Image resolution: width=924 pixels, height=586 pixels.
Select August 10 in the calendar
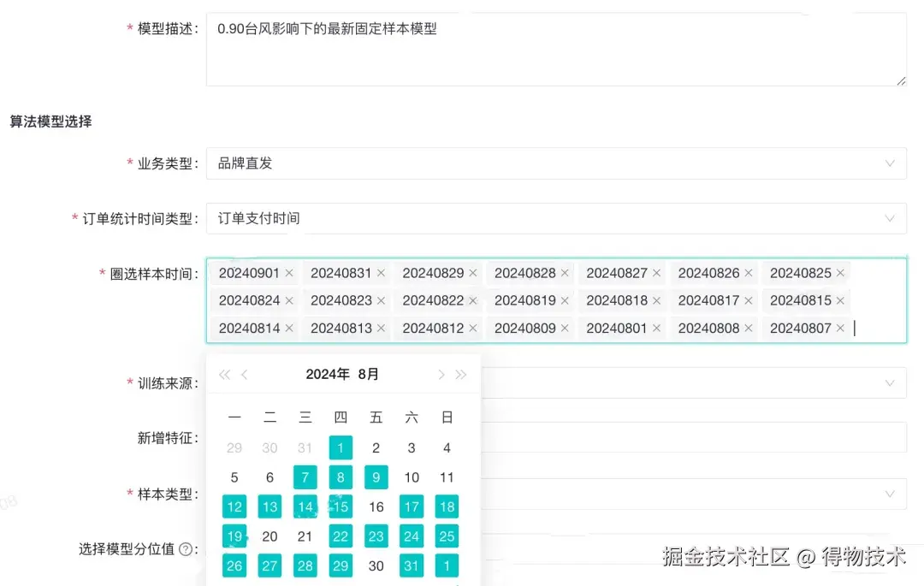(412, 477)
